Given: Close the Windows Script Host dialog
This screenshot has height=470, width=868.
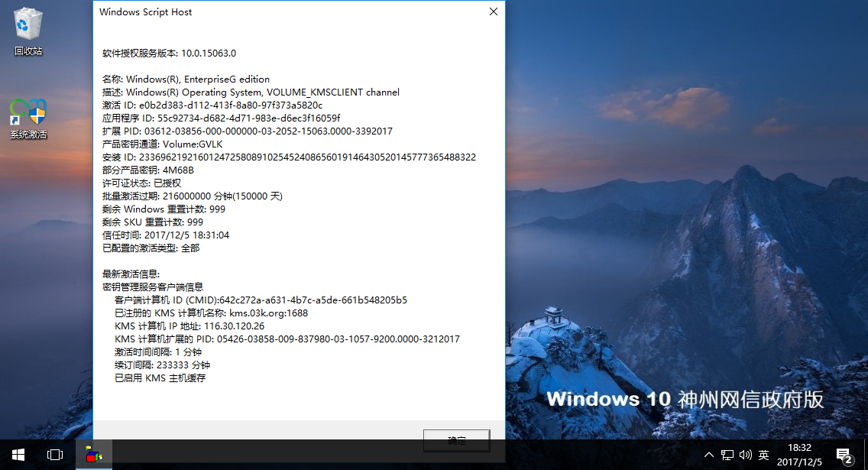Looking at the screenshot, I should (493, 11).
